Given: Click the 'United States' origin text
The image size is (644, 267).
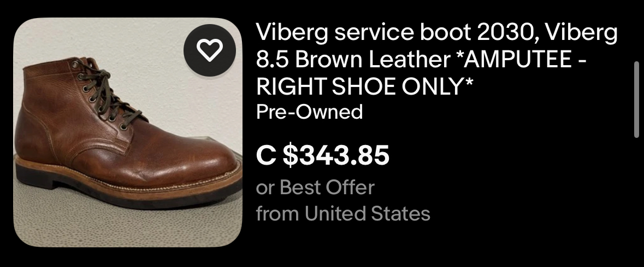Looking at the screenshot, I should tap(367, 213).
